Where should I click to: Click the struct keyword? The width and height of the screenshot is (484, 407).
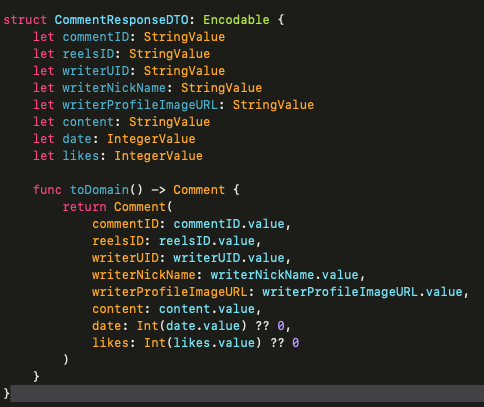click(x=25, y=20)
